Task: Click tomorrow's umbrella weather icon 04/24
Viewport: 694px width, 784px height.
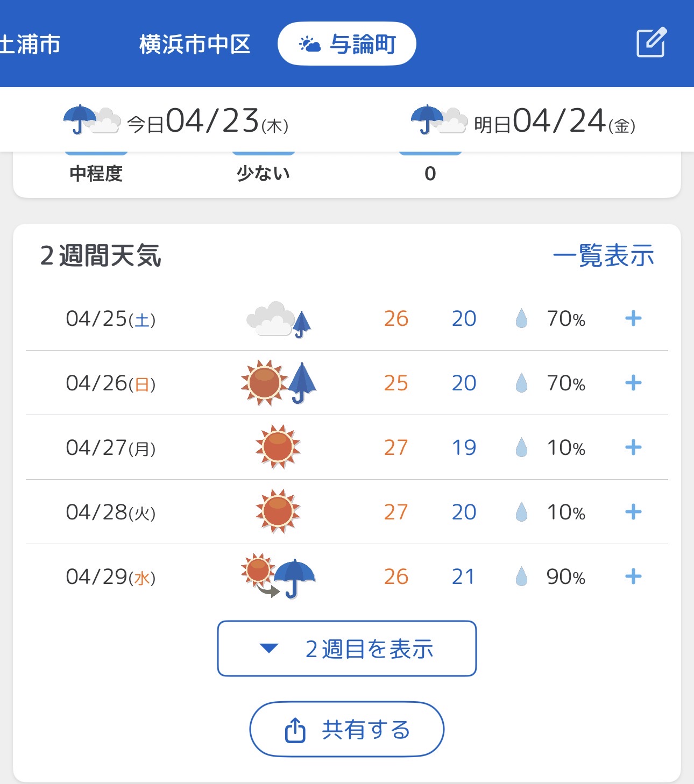Action: pyautogui.click(x=439, y=120)
